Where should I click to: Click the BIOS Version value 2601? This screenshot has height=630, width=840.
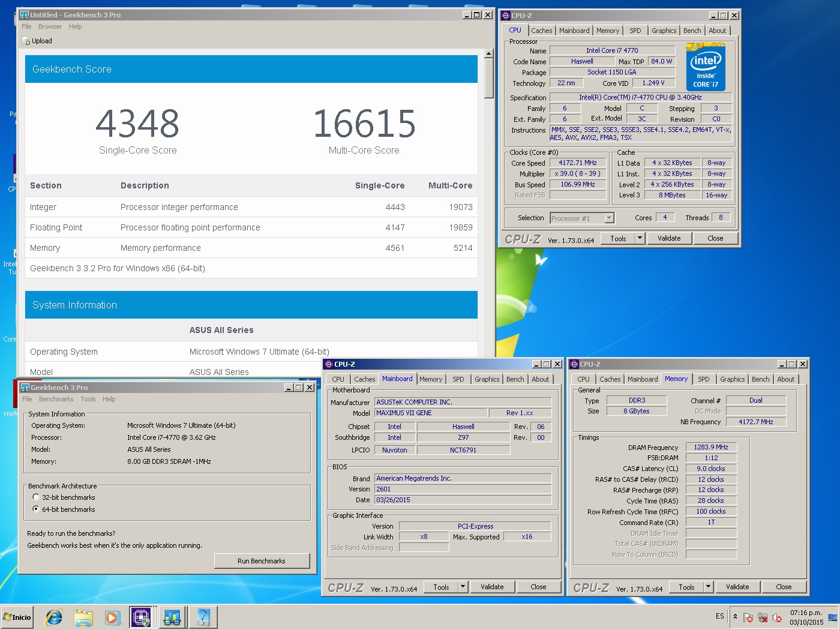click(463, 489)
